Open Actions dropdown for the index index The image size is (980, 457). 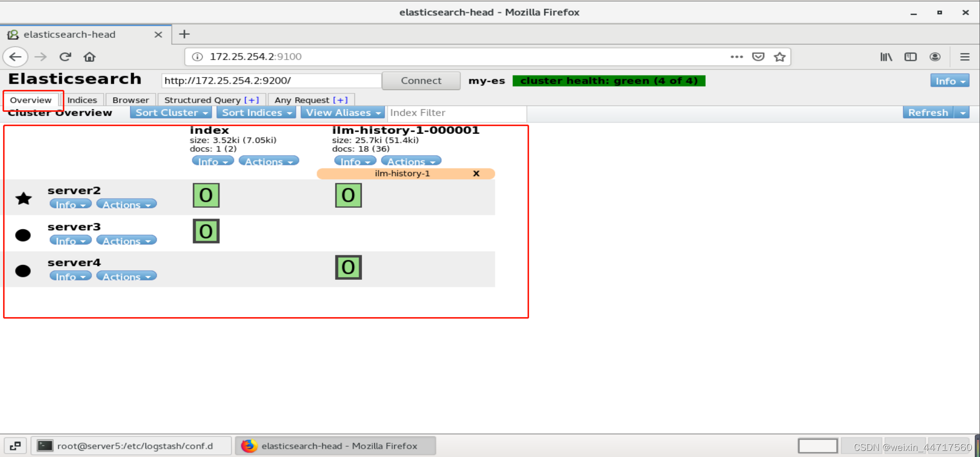tap(269, 161)
